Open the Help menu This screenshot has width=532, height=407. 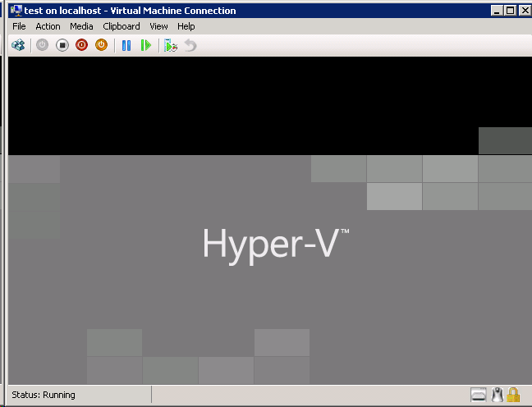click(186, 26)
